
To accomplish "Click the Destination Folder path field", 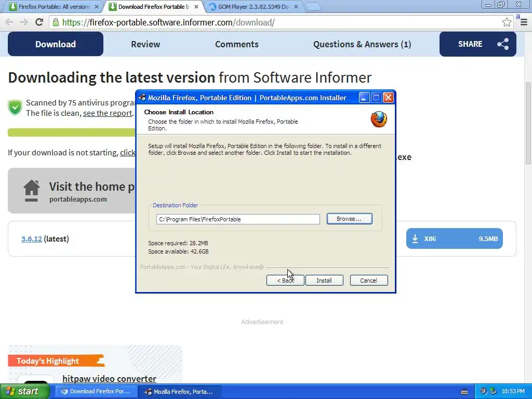I will (238, 219).
